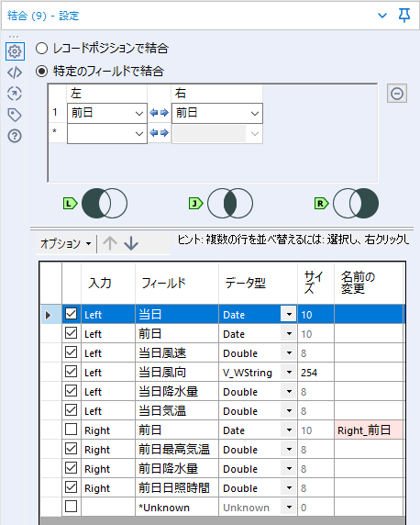The image size is (420, 525).
Task: Click the 入力 column header
Action: [x=108, y=284]
